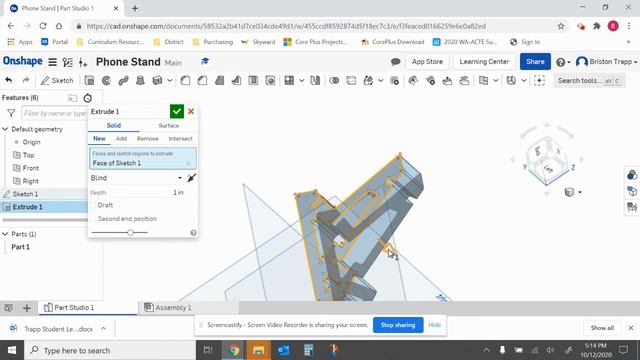Viewport: 640px width, 360px height.
Task: Select the Transform tool
Action: point(368,80)
